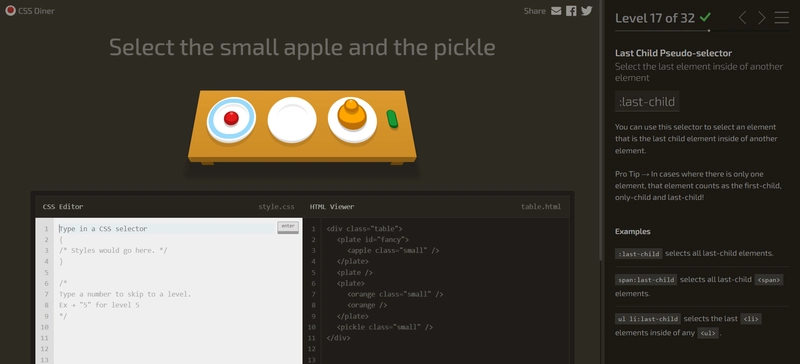Click the CSS Diner logo
This screenshot has height=364, width=800.
coord(10,10)
